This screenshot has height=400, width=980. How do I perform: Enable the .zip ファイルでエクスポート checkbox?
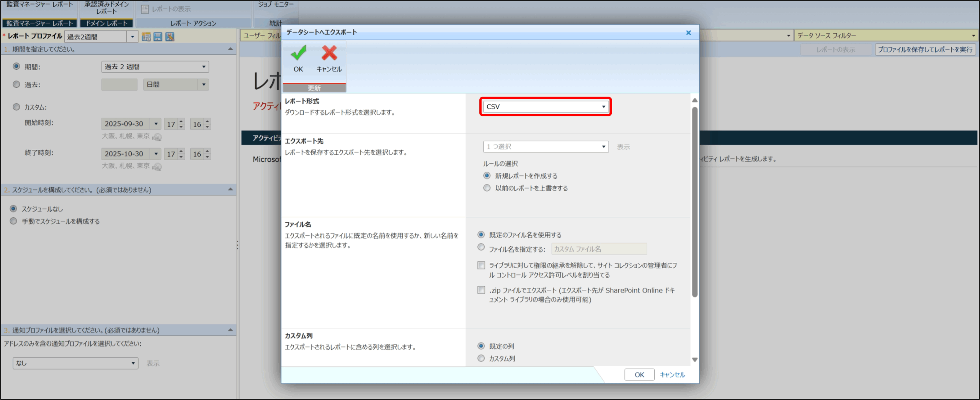click(481, 290)
